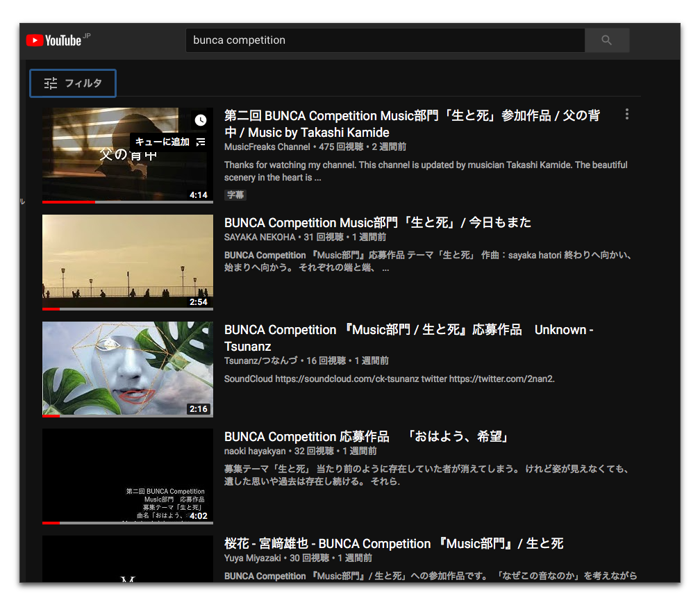Click the description starting 'Thanks for watching my channel'
The image size is (700, 605).
[x=426, y=171]
